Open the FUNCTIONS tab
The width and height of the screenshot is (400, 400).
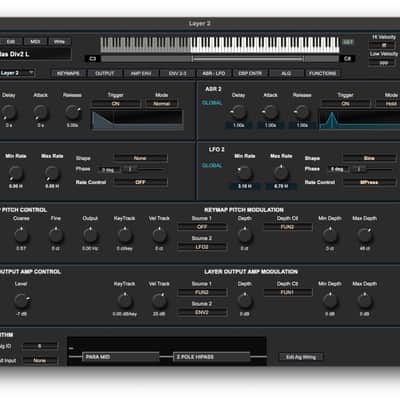point(323,73)
